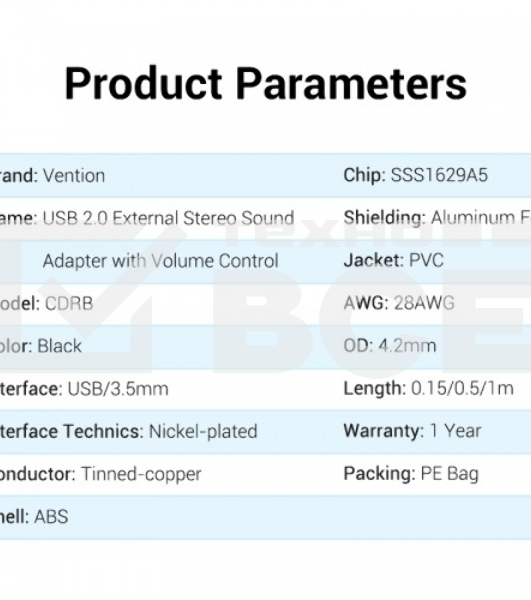Screen dimensions: 531x600
Task: Click the Packing: PE Bag entry
Action: tap(411, 474)
